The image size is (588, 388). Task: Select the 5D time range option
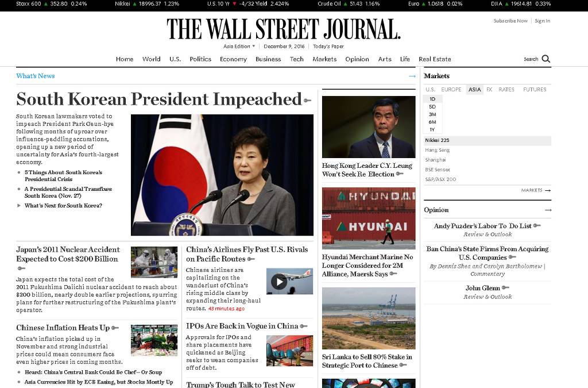click(x=432, y=106)
